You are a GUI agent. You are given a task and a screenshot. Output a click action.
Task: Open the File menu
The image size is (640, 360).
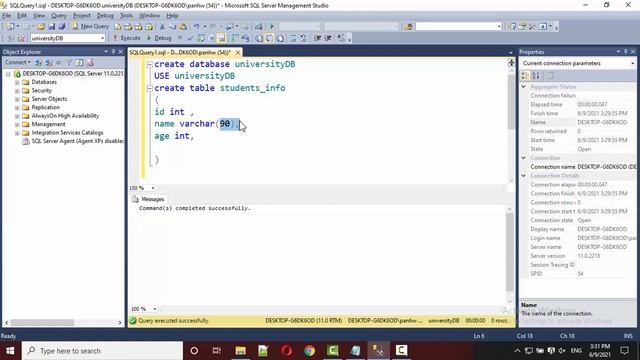(7, 16)
